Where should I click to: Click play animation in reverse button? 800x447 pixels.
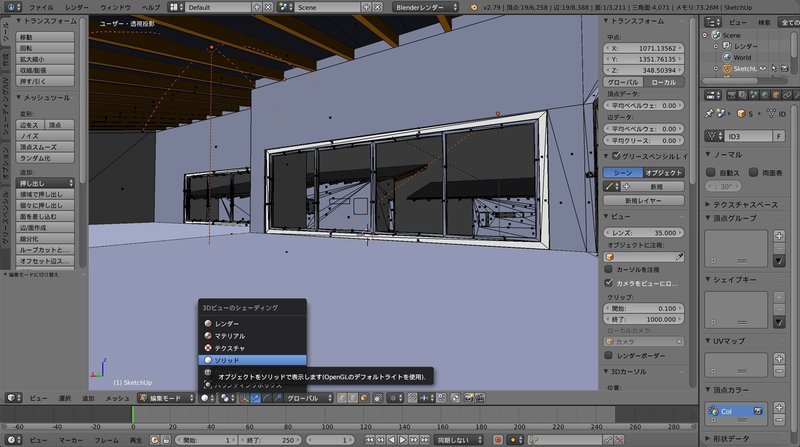pyautogui.click(x=391, y=440)
